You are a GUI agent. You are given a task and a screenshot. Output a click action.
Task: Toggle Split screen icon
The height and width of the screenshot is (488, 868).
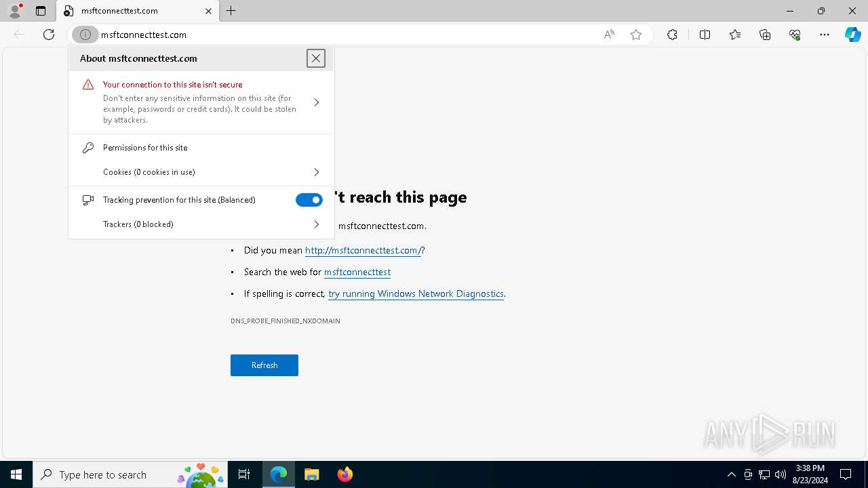coord(705,35)
